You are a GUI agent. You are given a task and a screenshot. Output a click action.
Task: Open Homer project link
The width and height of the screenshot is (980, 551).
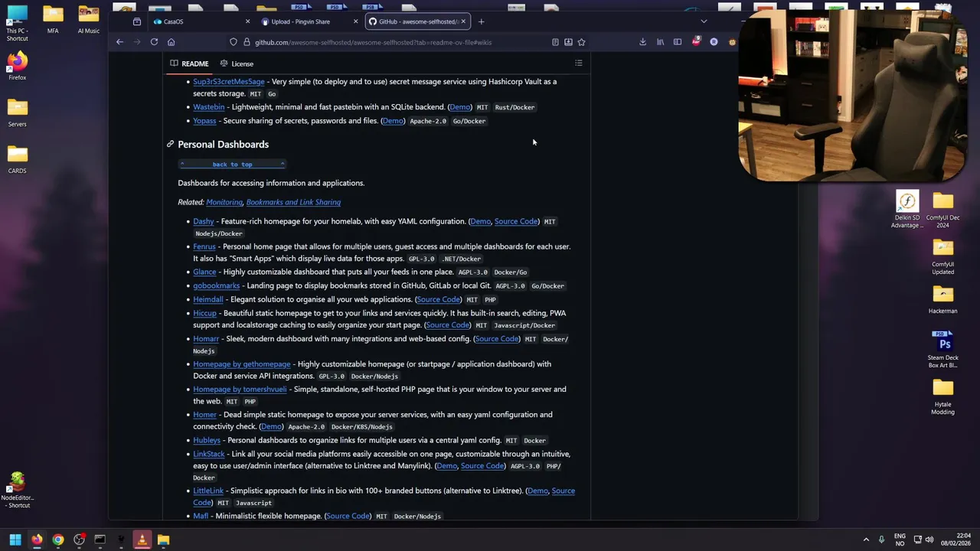click(204, 414)
